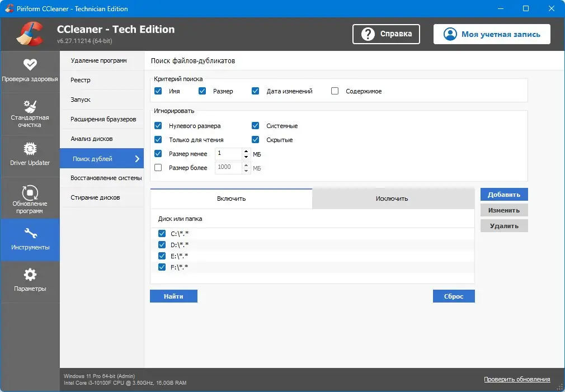
Task: Open Восстановление системы section
Action: 102,178
